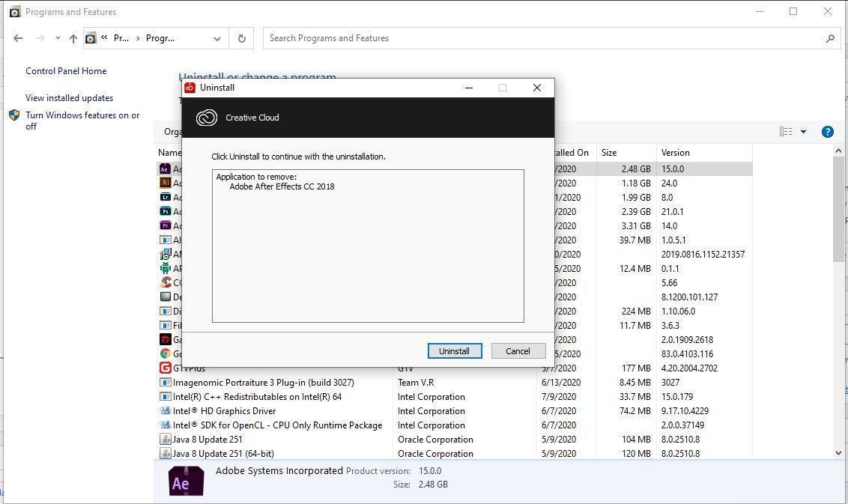Click the GTVPlus red icon
This screenshot has height=504, width=848.
click(166, 368)
